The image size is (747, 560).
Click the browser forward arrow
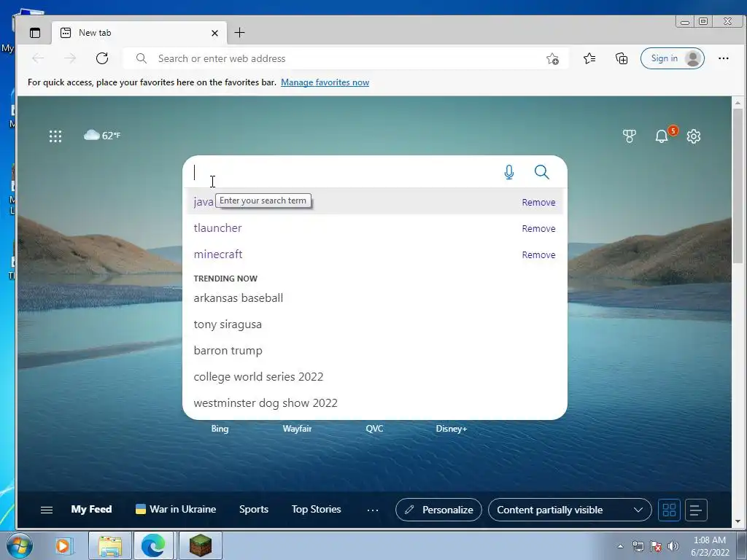tap(70, 58)
